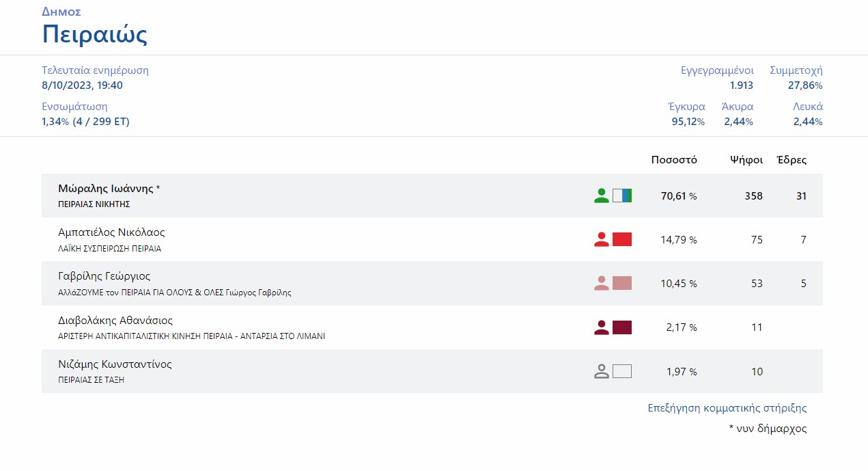Click the Έδρες column header
The image size is (868, 471).
click(792, 160)
